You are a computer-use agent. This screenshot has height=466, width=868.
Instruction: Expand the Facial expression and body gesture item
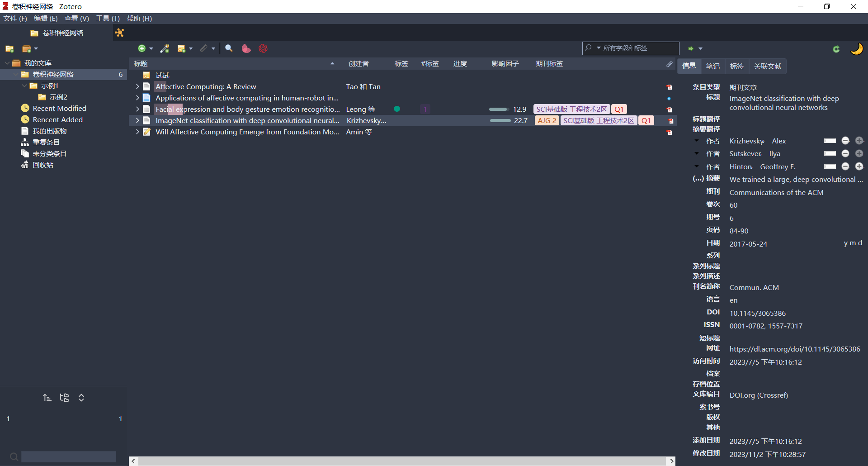[137, 109]
